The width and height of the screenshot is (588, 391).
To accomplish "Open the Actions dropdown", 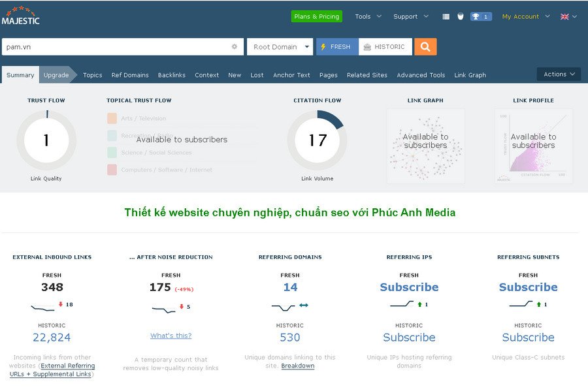I will [x=559, y=74].
